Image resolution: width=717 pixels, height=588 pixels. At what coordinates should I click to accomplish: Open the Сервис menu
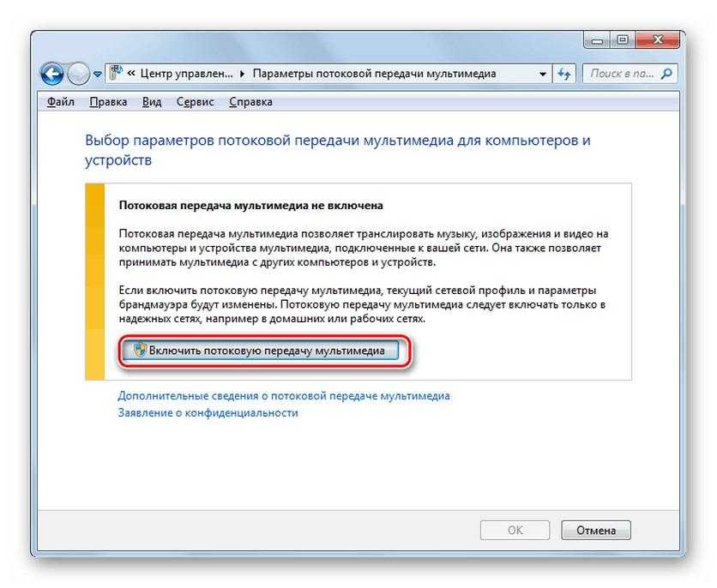point(195,102)
